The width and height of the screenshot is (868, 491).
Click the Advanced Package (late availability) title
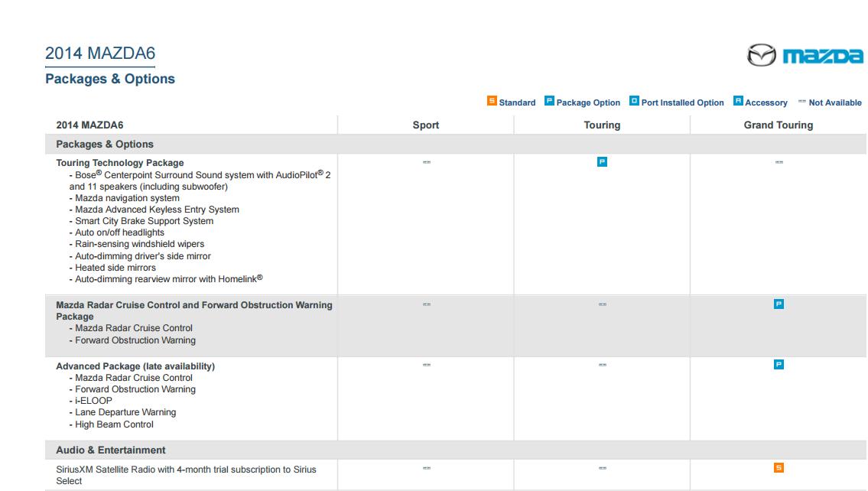(135, 366)
